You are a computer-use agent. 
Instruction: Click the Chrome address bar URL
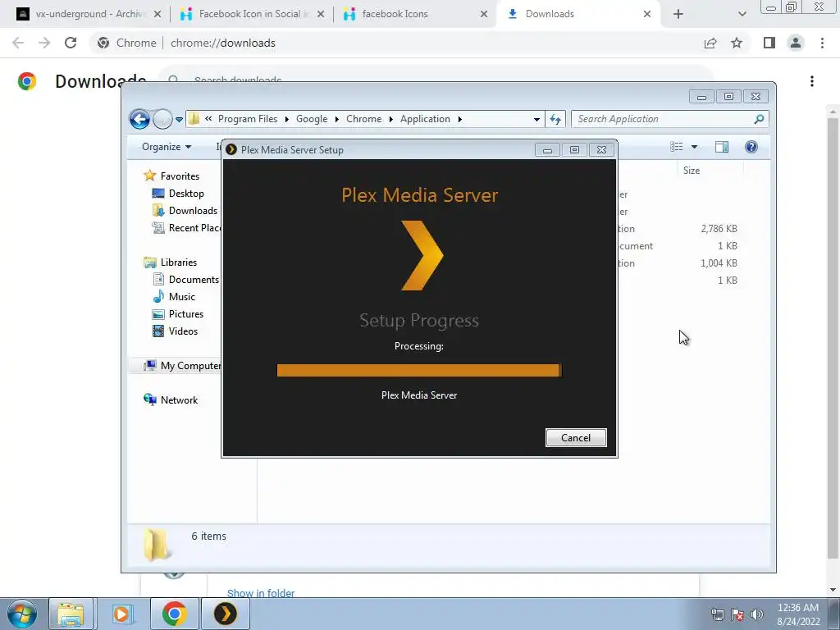coord(223,43)
